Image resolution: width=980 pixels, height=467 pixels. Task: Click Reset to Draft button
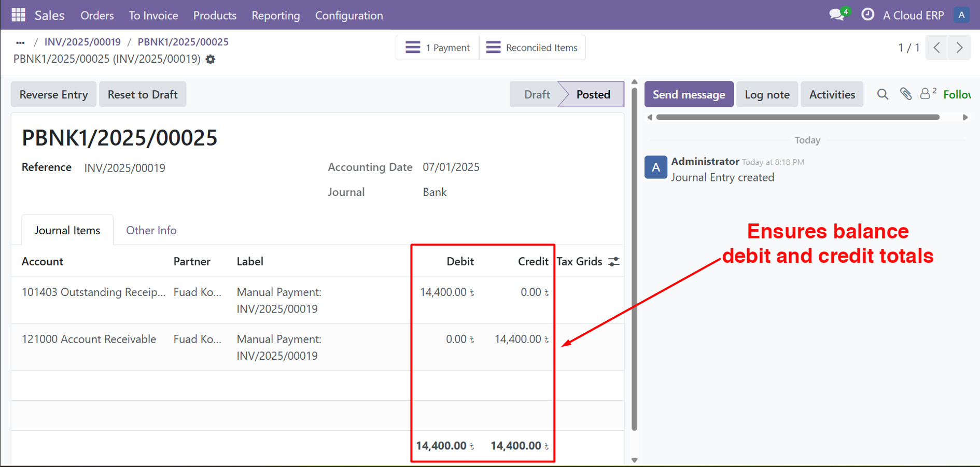point(143,94)
